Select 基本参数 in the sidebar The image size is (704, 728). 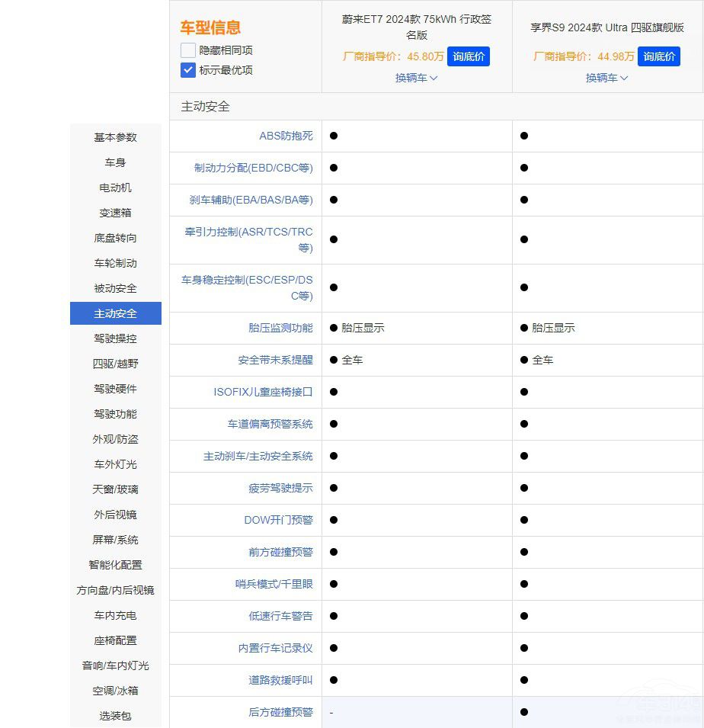point(115,137)
